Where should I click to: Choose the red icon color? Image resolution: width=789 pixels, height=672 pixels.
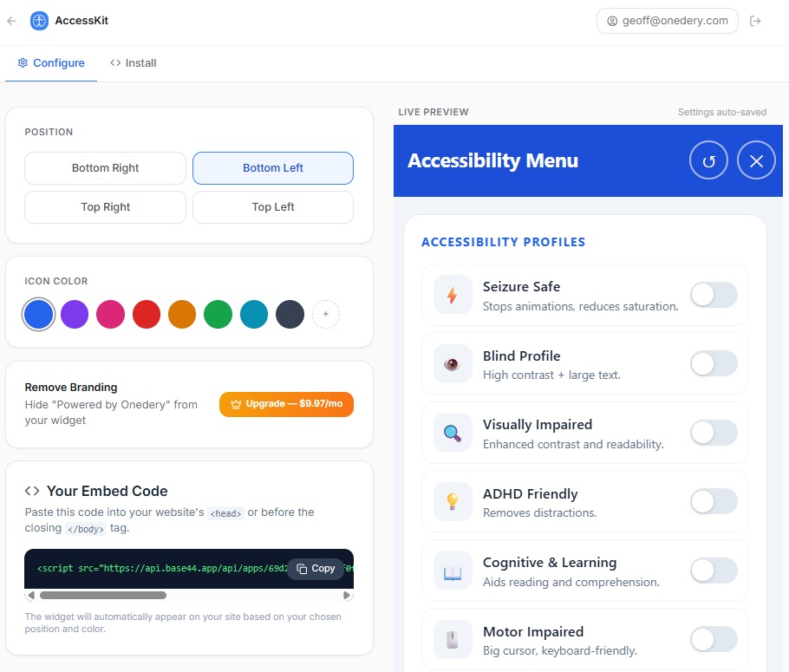point(147,314)
